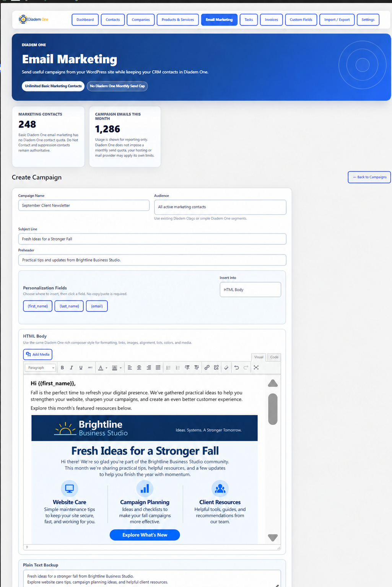This screenshot has height=587, width=392.
Task: Click the Website Care monitor icon
Action: 70,489
